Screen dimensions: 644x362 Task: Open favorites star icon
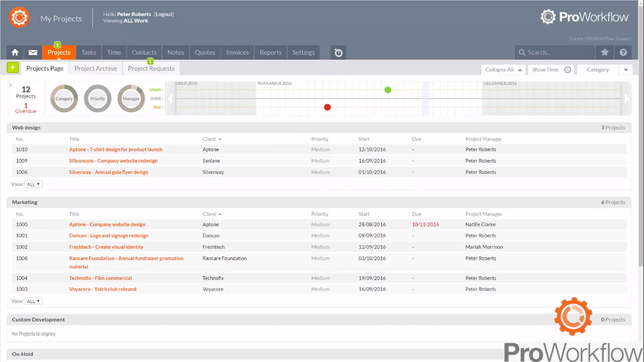(604, 53)
